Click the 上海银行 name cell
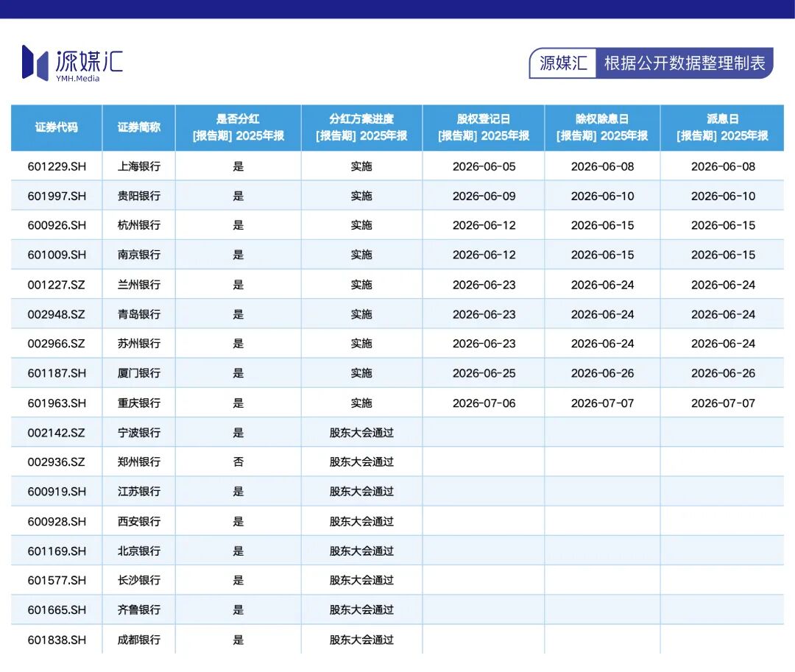Image resolution: width=795 pixels, height=672 pixels. click(139, 166)
